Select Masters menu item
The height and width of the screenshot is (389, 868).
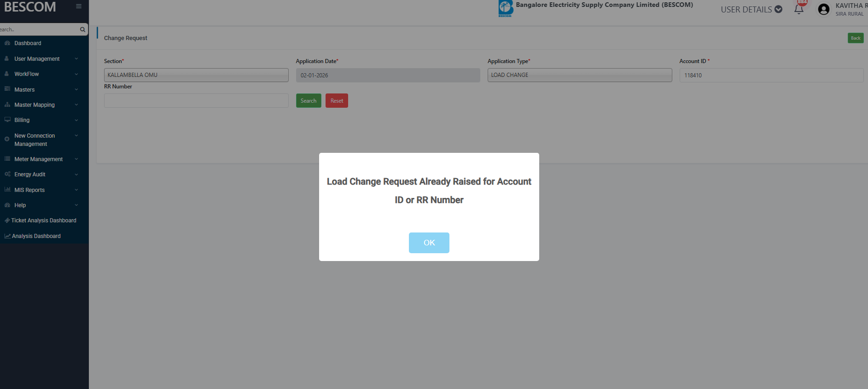24,90
